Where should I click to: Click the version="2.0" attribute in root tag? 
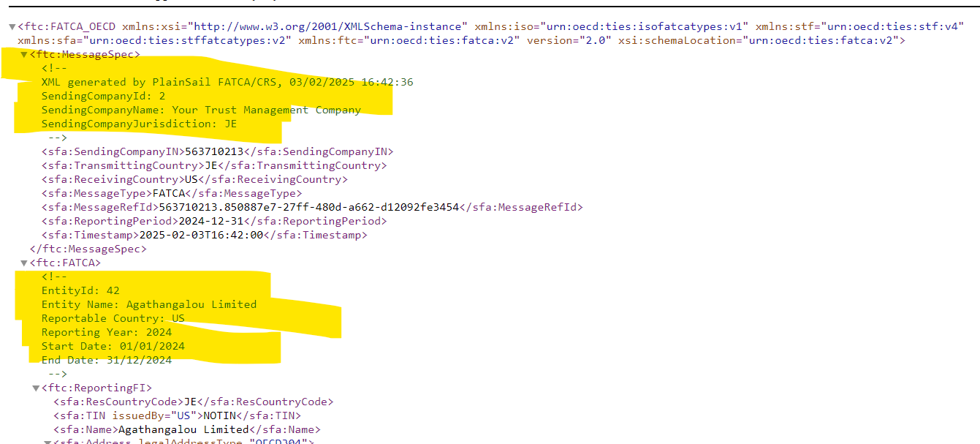click(569, 40)
